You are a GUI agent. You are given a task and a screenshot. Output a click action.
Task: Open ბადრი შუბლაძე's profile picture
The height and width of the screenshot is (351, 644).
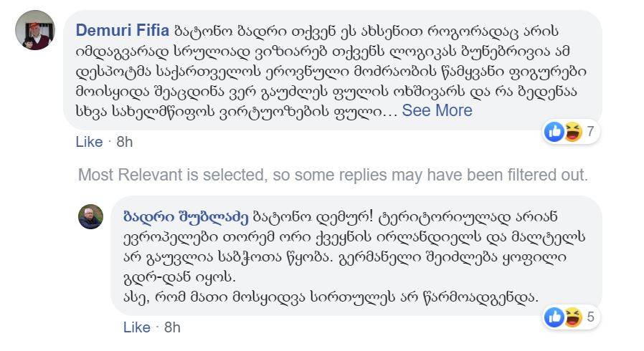[91, 216]
